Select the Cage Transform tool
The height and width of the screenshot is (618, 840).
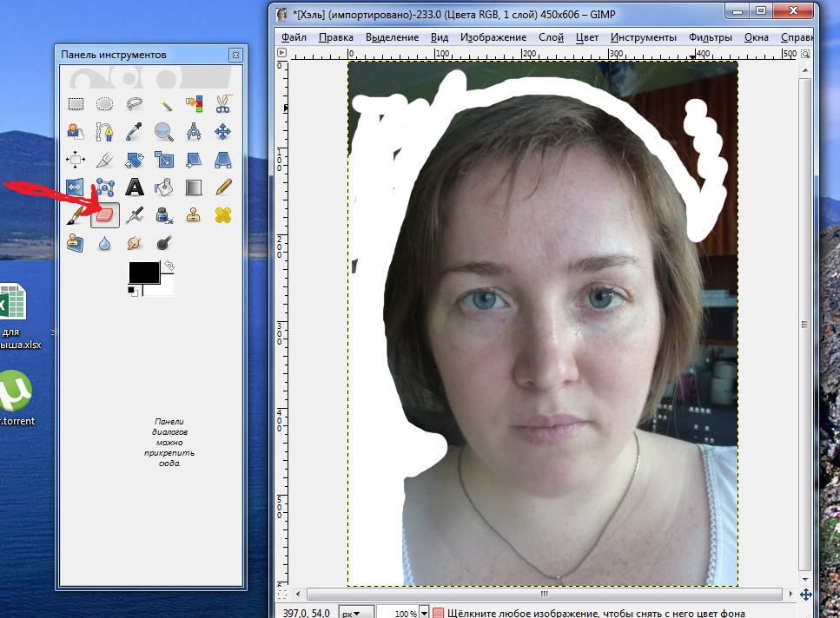[x=104, y=187]
